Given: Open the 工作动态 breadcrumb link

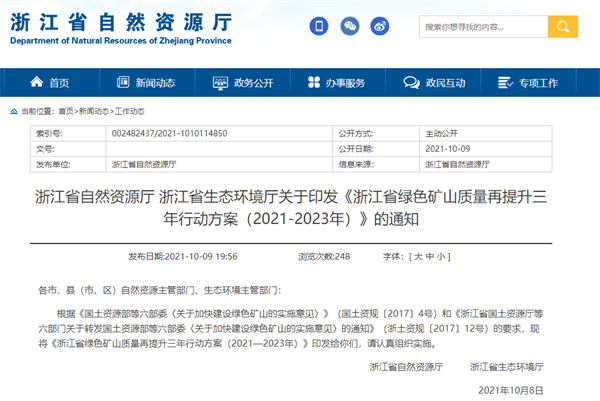Looking at the screenshot, I should click(131, 111).
